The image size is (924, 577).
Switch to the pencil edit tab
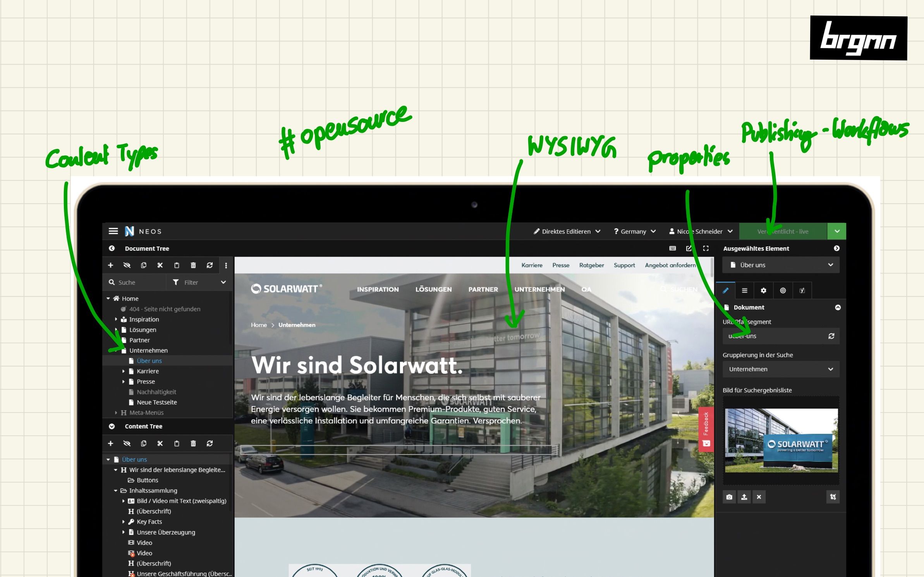(726, 290)
